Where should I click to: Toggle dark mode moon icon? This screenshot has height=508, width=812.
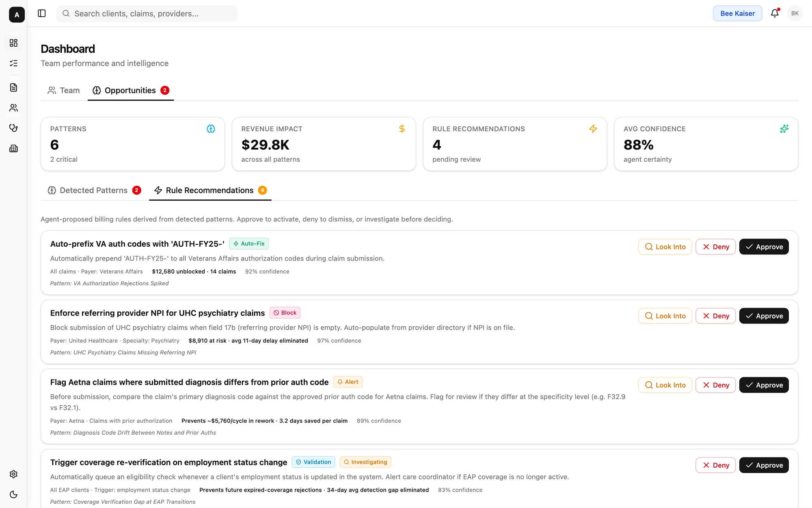(x=13, y=495)
